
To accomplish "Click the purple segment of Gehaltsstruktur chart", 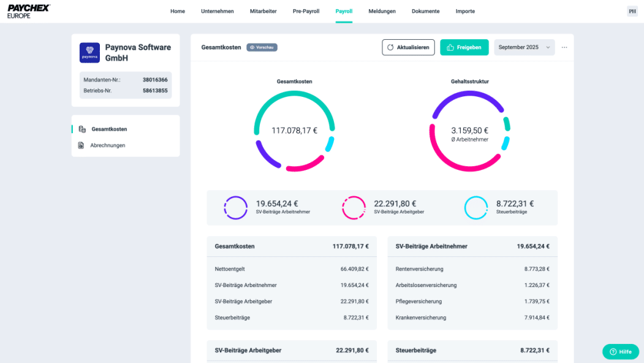I will point(469,93).
